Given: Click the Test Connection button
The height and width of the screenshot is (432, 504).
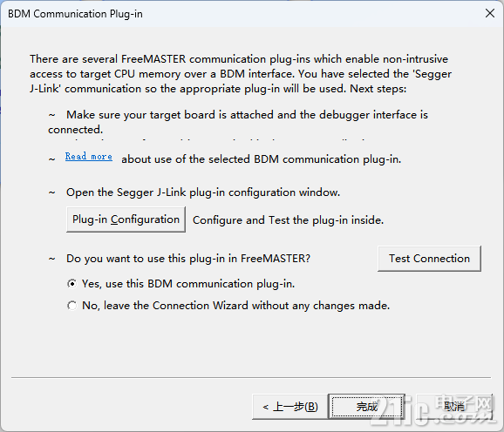Looking at the screenshot, I should [x=429, y=259].
